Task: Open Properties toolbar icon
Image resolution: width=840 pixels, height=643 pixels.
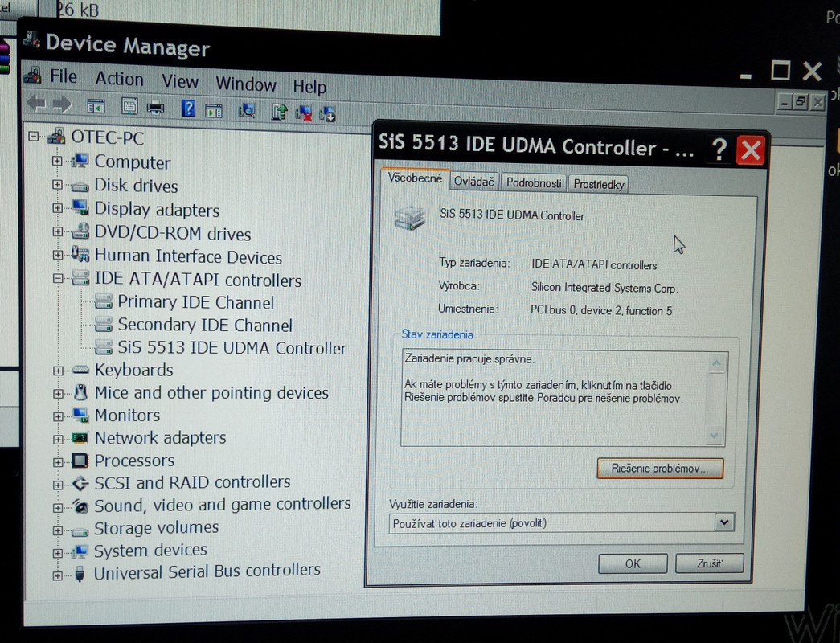Action: 129,107
